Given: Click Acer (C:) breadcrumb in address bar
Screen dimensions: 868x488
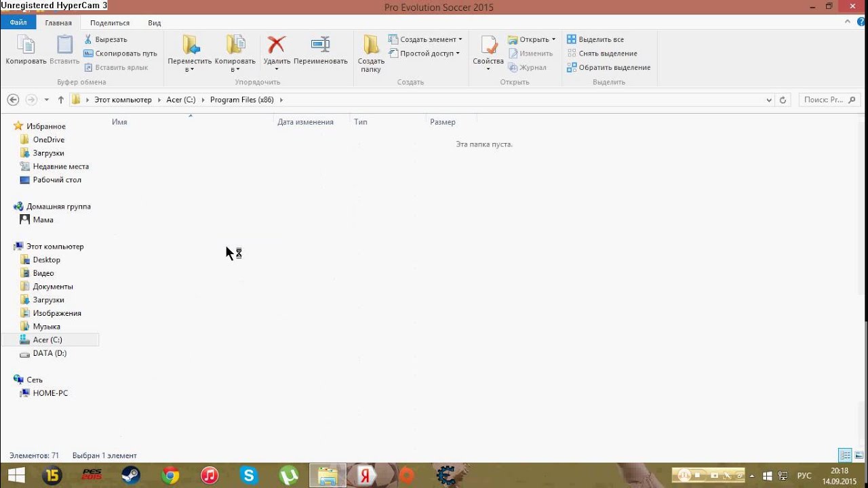Looking at the screenshot, I should pos(181,100).
